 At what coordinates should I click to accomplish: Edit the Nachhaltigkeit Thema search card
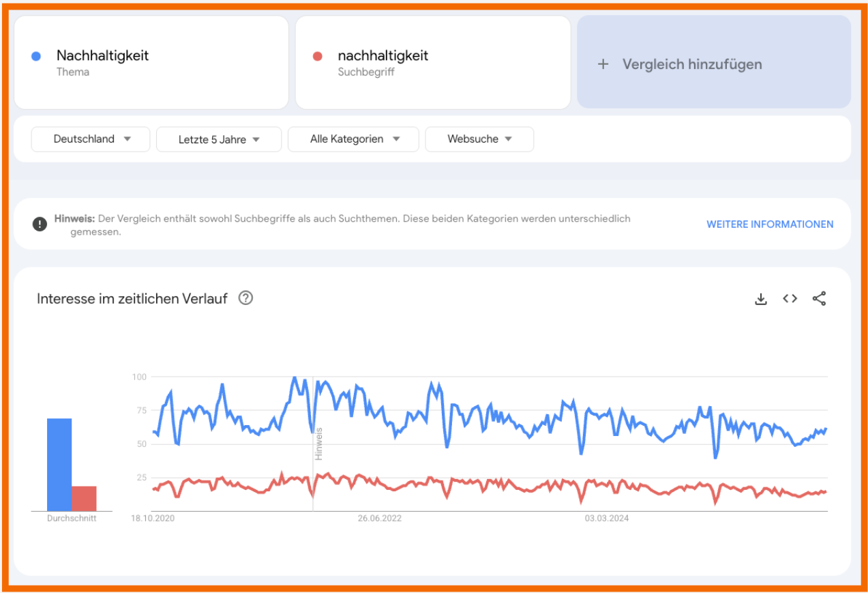(151, 63)
